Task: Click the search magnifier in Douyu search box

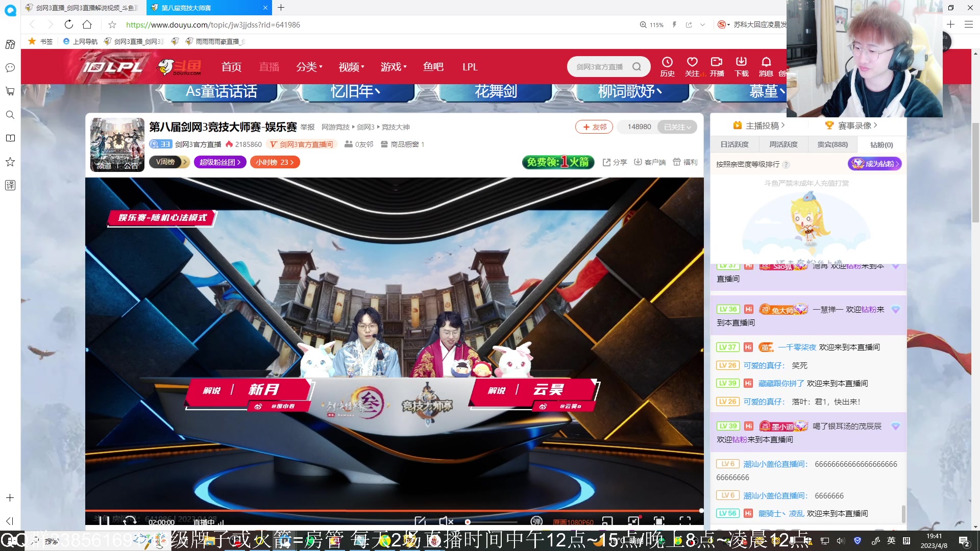Action: pos(636,67)
